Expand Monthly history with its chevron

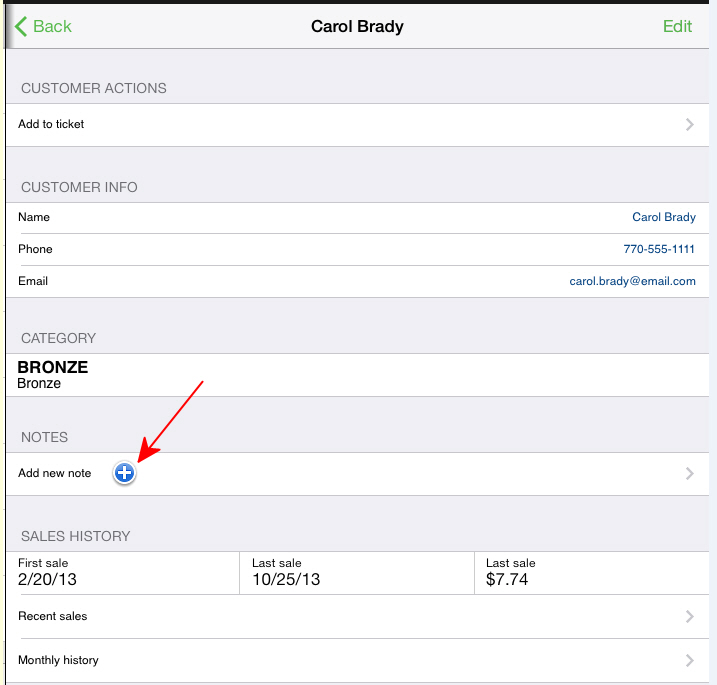[690, 660]
